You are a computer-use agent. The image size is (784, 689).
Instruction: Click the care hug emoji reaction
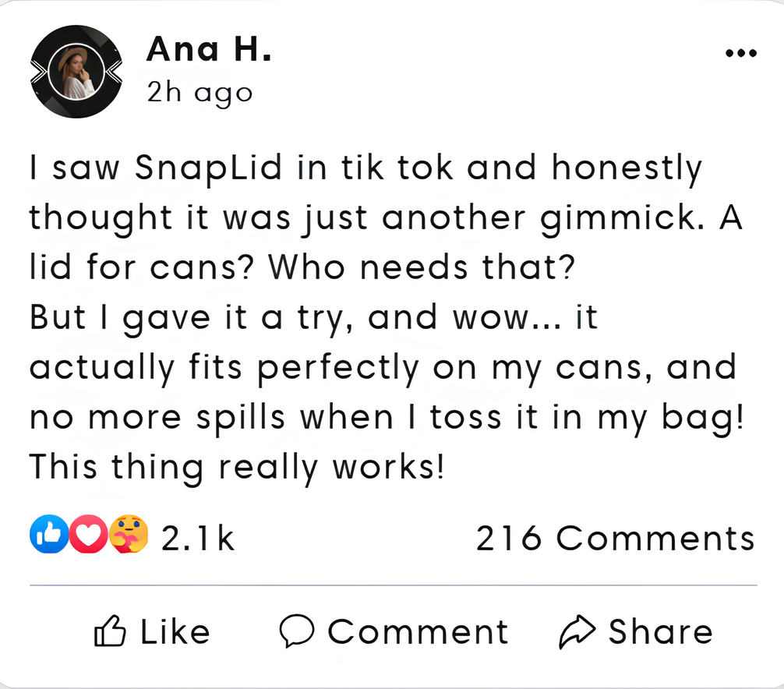[128, 535]
